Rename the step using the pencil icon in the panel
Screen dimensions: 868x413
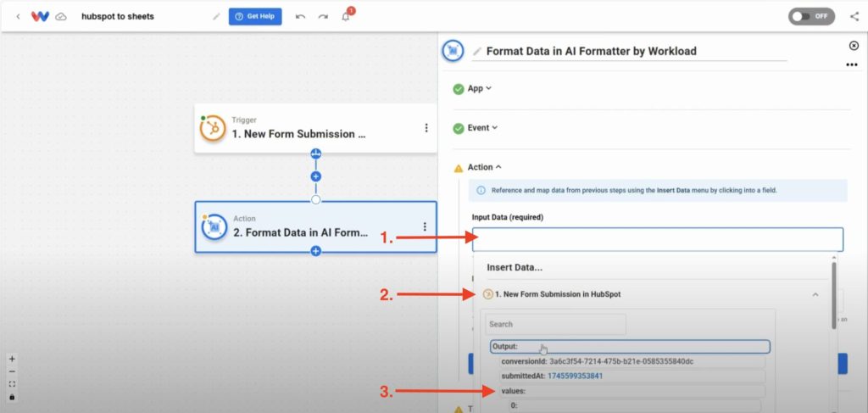coord(477,52)
